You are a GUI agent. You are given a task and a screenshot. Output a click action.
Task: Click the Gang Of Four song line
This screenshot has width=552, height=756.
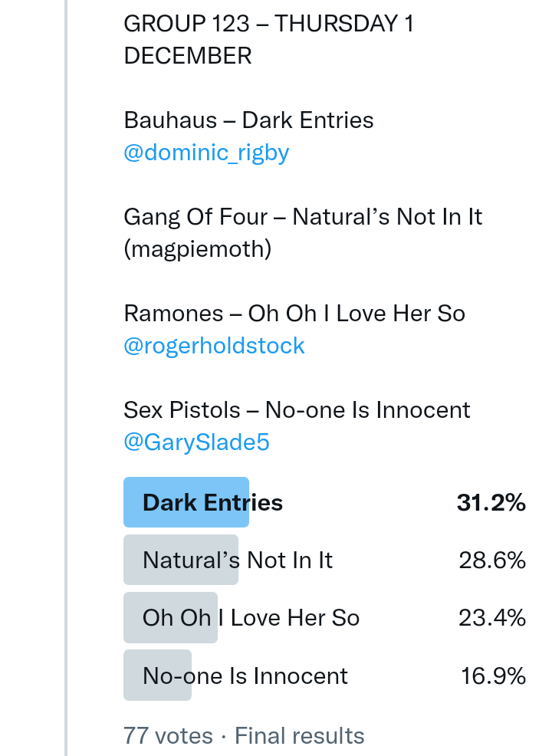(x=303, y=217)
